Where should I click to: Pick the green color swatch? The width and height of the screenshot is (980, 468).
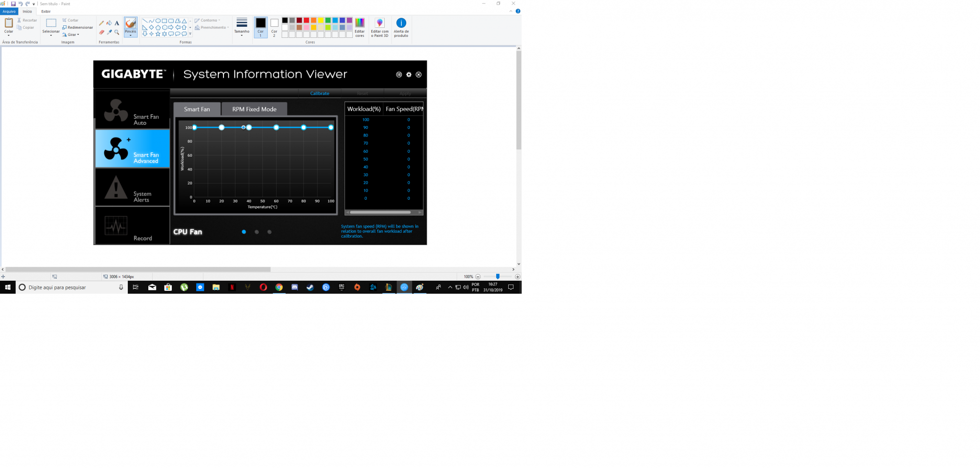pyautogui.click(x=328, y=21)
